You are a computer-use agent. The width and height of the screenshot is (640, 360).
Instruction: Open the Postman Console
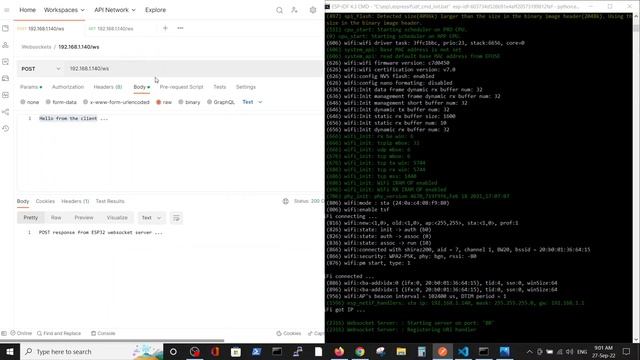click(x=103, y=333)
